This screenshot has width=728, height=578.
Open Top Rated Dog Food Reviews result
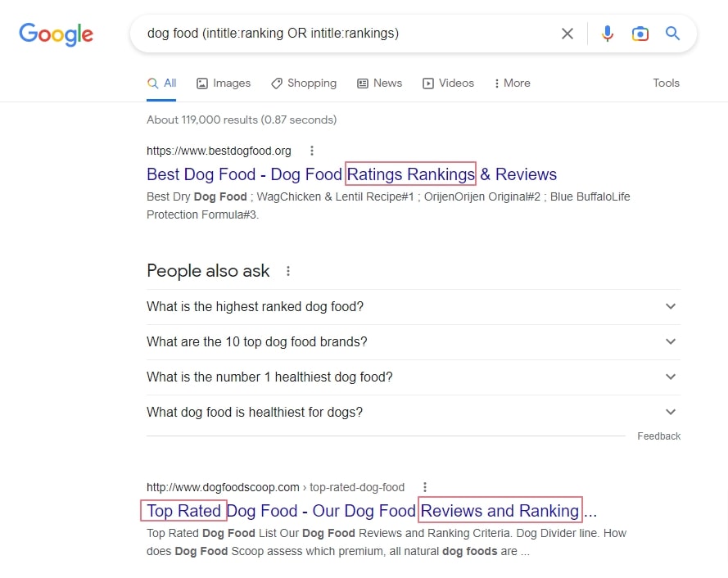click(372, 511)
